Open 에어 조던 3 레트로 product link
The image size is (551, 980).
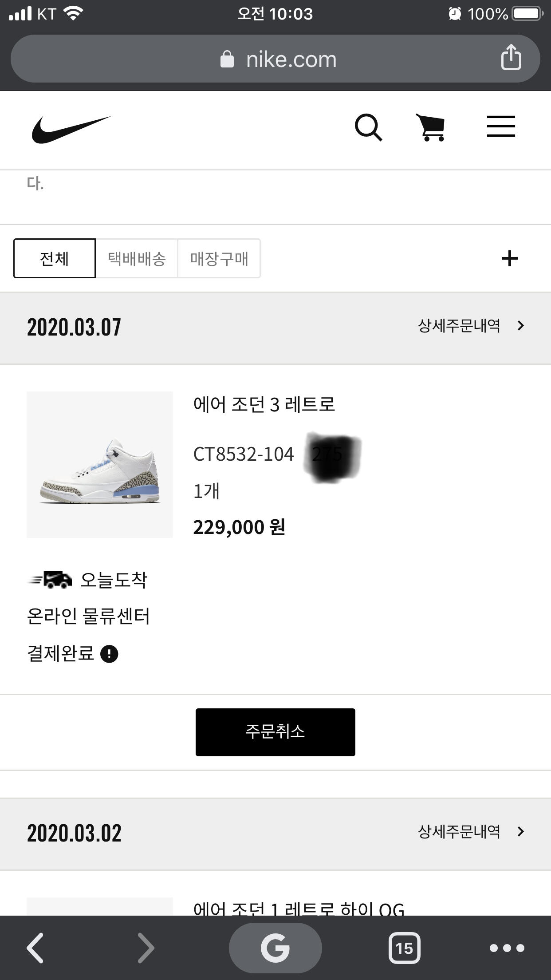tap(264, 404)
